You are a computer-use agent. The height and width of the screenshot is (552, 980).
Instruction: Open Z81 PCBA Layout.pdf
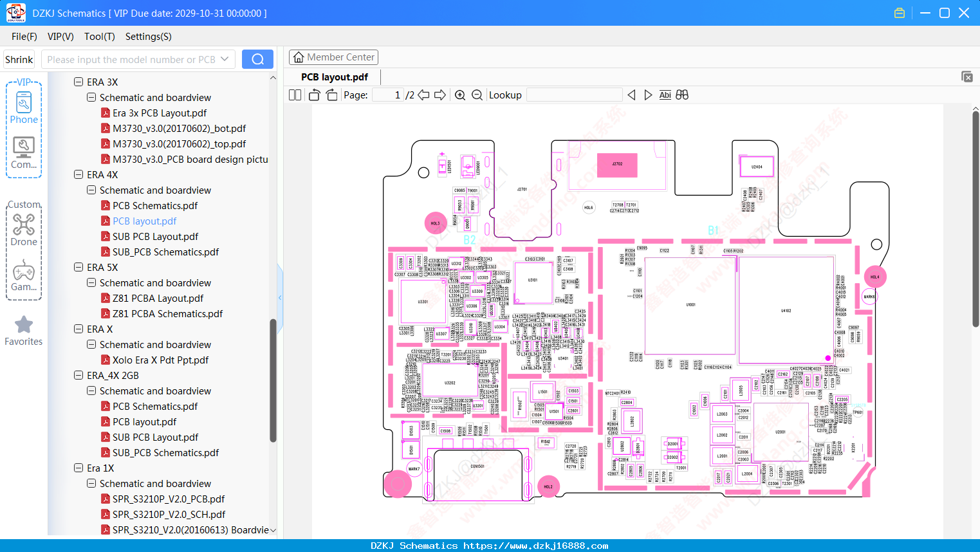[x=158, y=298]
